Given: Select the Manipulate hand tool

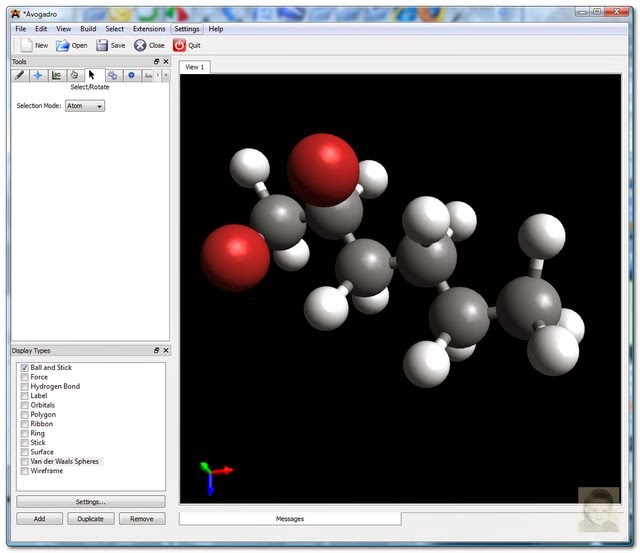Looking at the screenshot, I should point(74,75).
